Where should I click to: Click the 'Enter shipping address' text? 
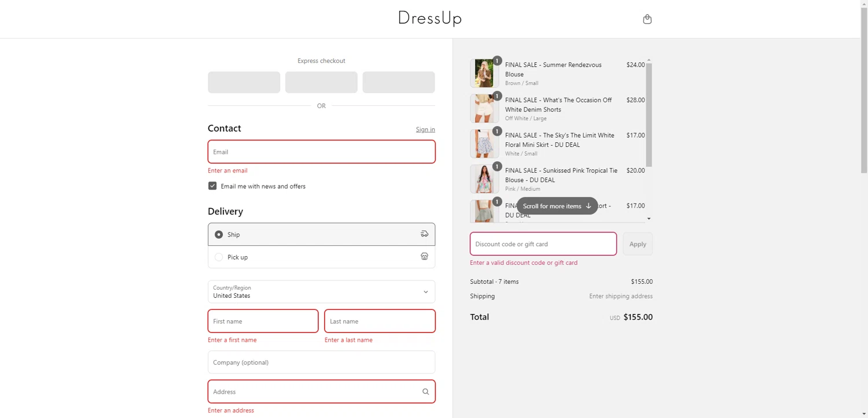(621, 296)
